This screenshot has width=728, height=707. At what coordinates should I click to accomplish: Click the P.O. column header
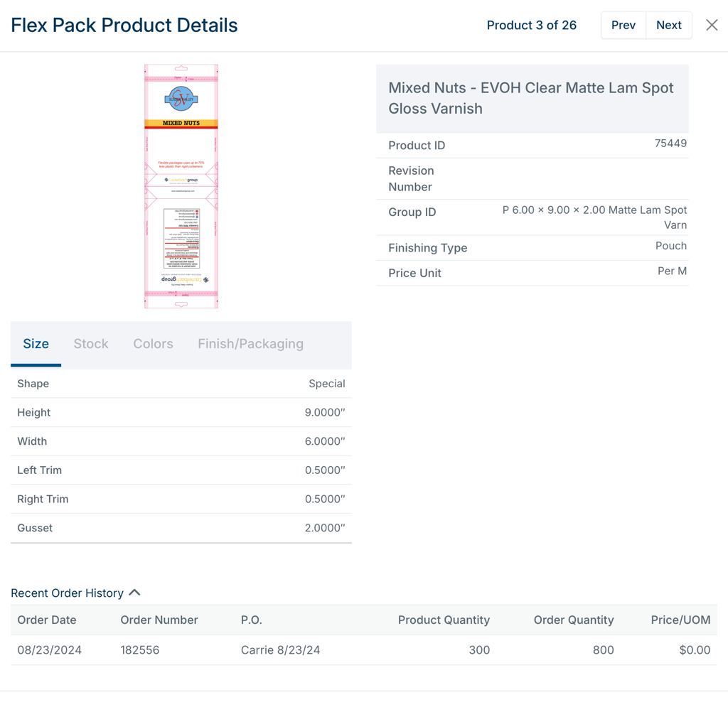252,620
